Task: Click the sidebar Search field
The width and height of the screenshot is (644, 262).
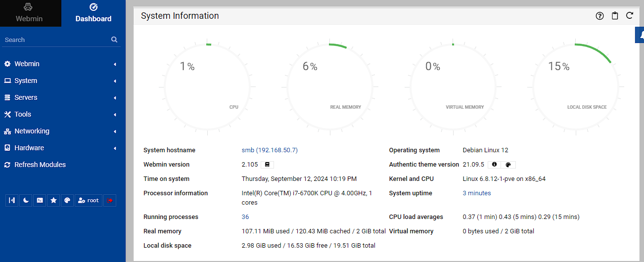Action: pos(54,40)
